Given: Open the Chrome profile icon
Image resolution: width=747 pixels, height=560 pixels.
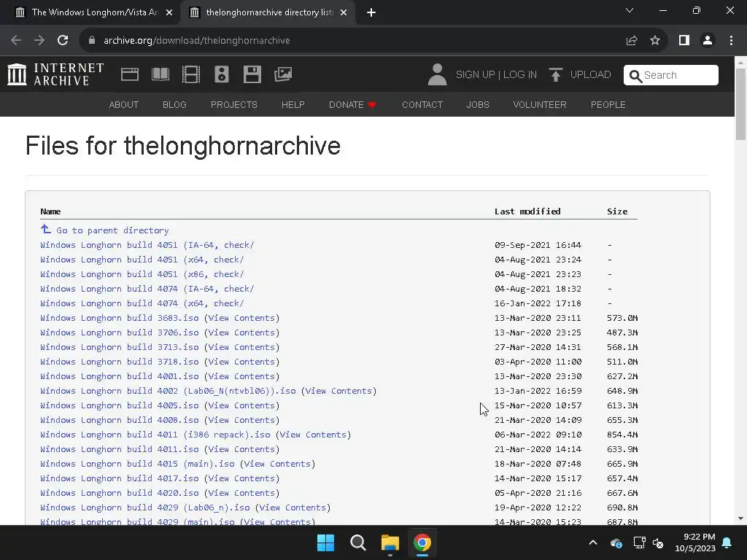Looking at the screenshot, I should (708, 41).
